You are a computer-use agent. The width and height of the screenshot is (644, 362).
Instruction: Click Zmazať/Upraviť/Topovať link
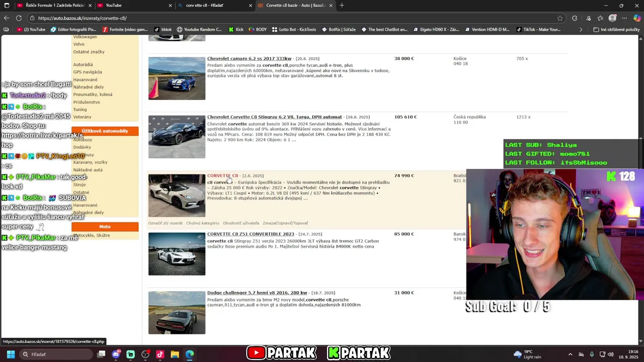(x=285, y=223)
